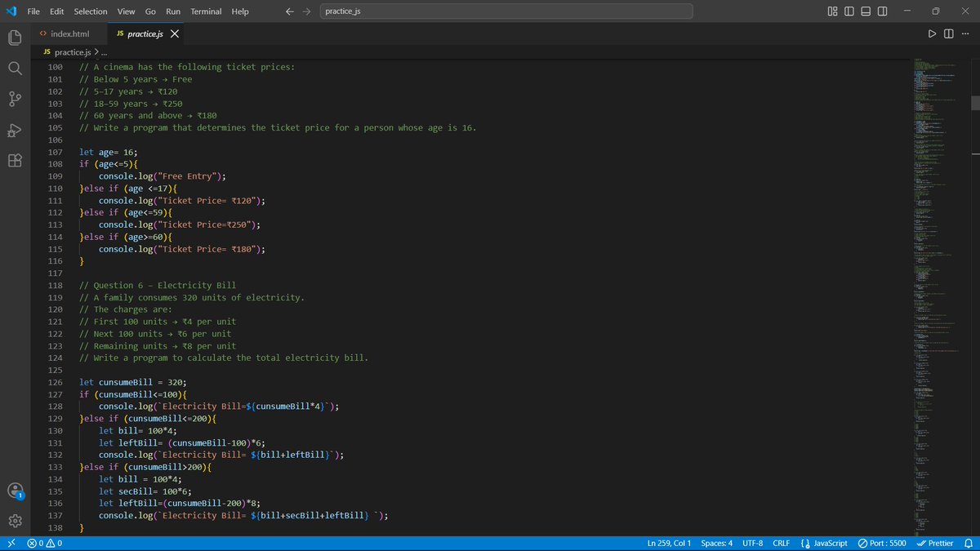Click line number 126 in gutter

[56, 382]
